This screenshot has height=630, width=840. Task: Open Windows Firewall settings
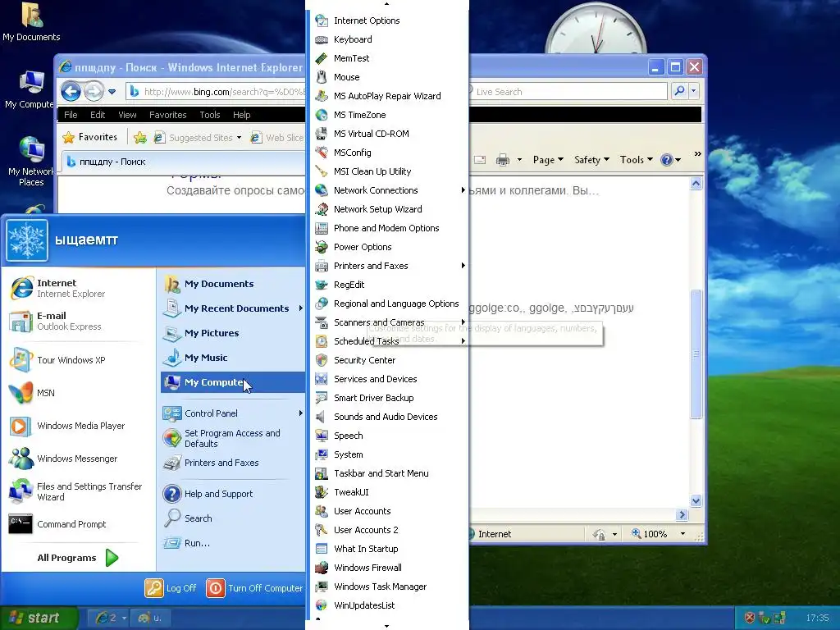(x=387, y=568)
